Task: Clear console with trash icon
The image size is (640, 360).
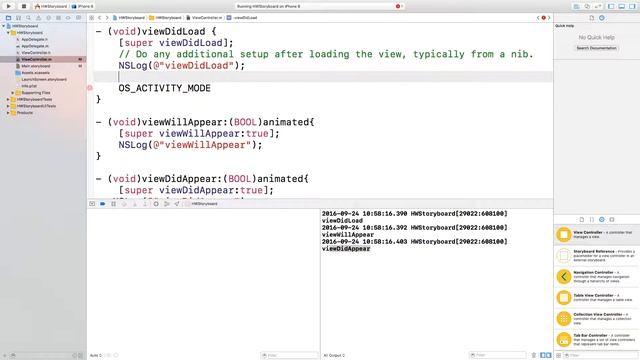Action: 533,355
